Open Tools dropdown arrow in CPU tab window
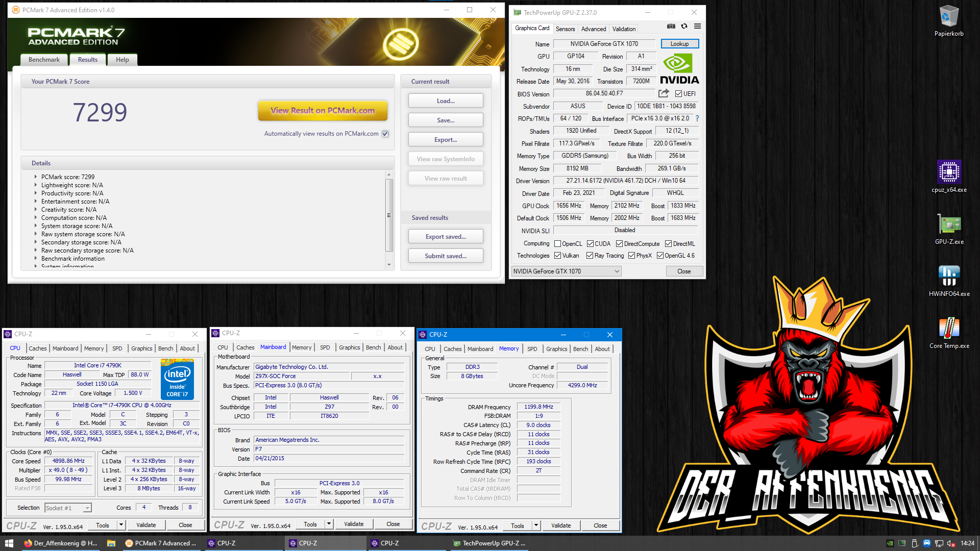The height and width of the screenshot is (551, 980). [x=121, y=524]
